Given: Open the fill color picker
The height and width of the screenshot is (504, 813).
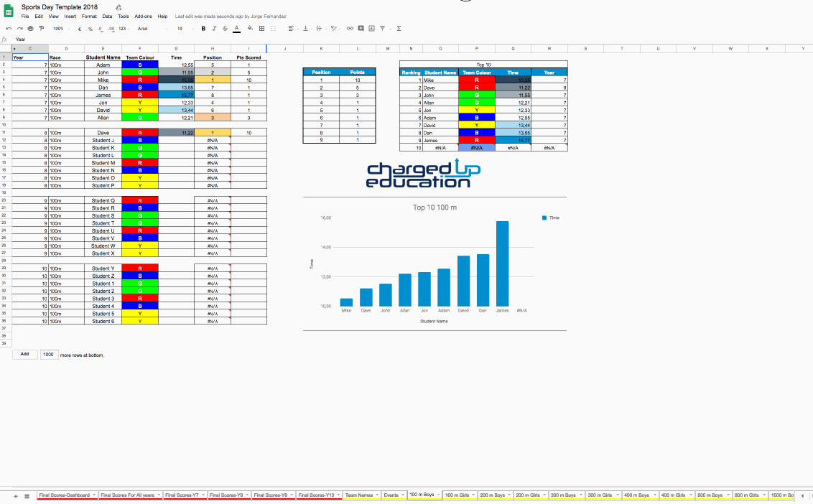Looking at the screenshot, I should (x=250, y=29).
